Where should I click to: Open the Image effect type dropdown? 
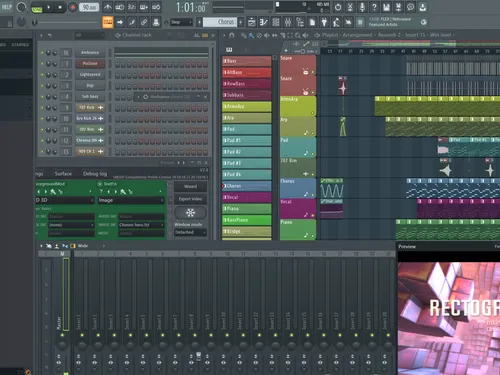click(131, 200)
